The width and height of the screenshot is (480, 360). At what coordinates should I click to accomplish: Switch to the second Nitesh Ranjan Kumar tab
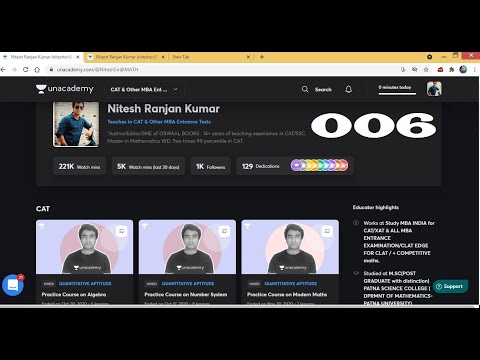127,57
